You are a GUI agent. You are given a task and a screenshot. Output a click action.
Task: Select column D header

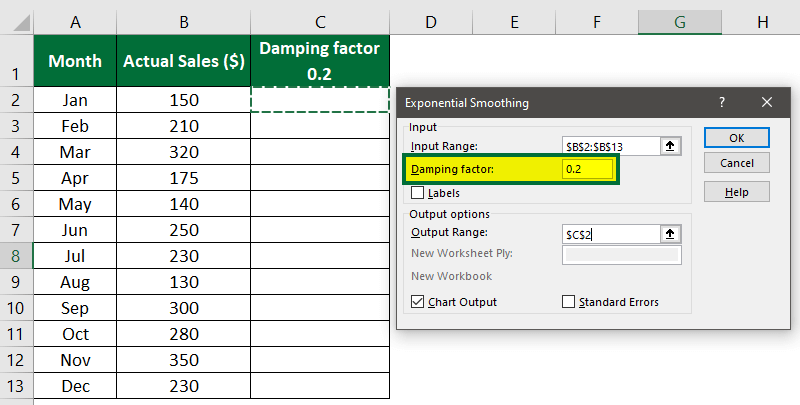[431, 22]
